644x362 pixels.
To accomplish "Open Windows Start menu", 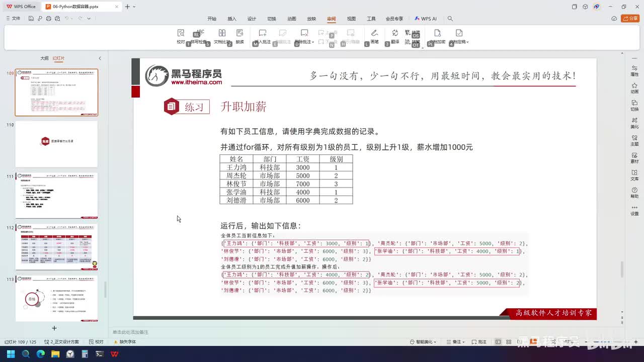I will (11, 354).
